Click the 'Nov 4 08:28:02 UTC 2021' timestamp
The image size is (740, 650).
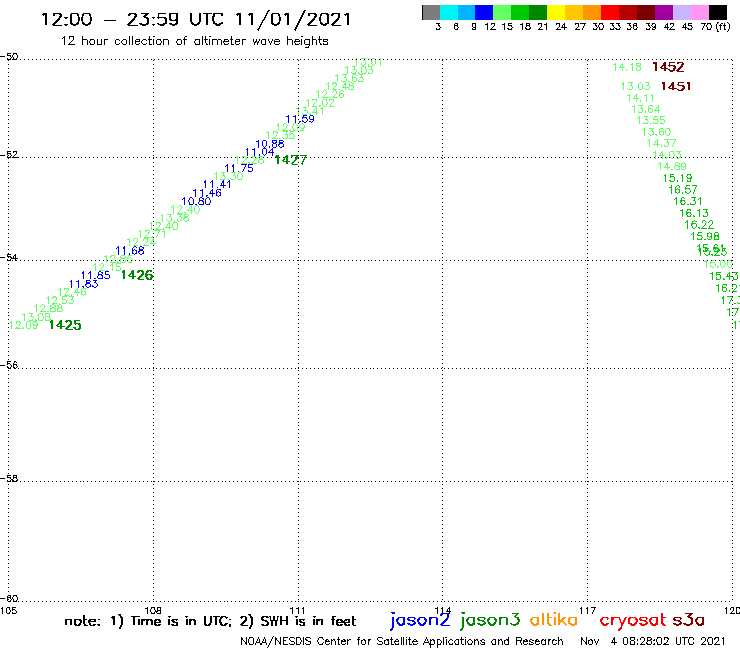click(652, 641)
